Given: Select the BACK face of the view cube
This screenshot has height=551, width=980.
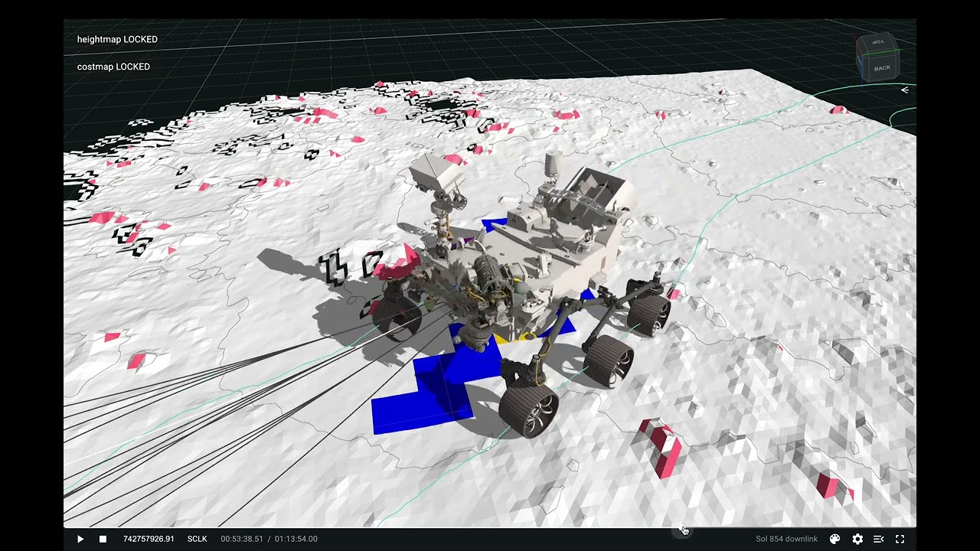Looking at the screenshot, I should tap(882, 68).
